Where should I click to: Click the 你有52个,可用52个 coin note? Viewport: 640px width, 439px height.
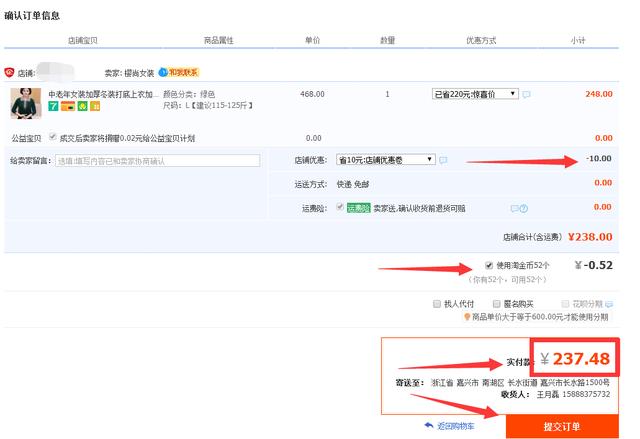click(x=507, y=279)
